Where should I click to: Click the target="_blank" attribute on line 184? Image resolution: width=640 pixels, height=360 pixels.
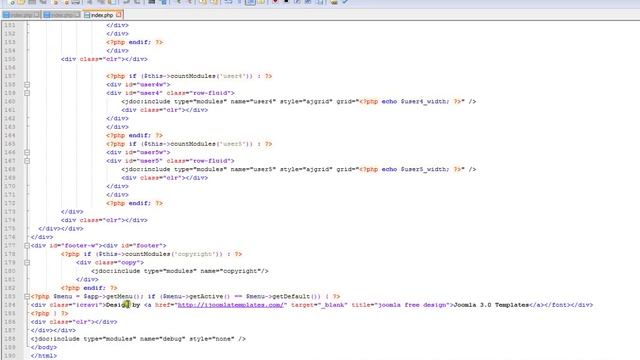click(x=319, y=305)
